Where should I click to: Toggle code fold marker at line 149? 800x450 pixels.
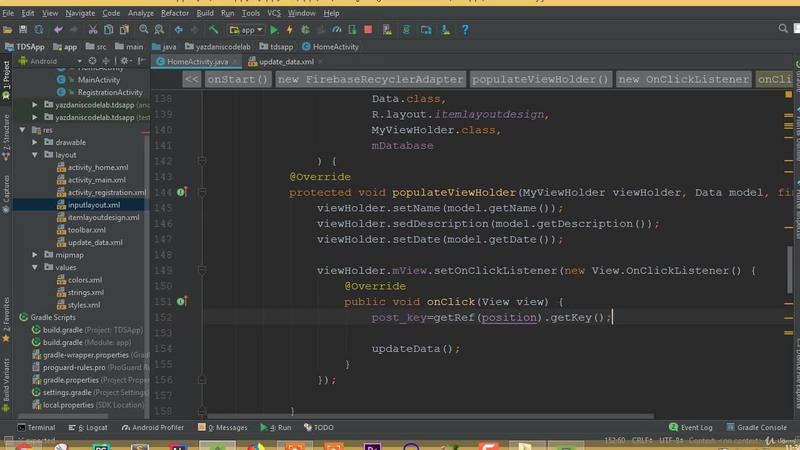point(202,270)
